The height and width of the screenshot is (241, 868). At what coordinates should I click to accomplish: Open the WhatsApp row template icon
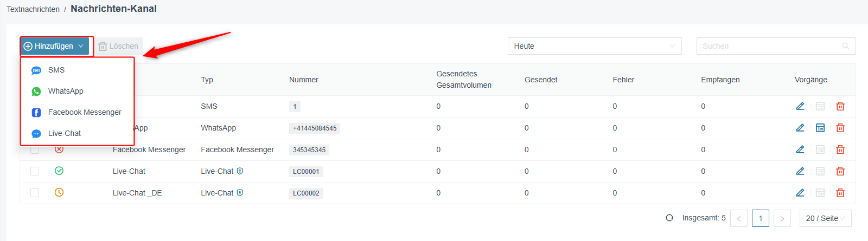pos(820,128)
